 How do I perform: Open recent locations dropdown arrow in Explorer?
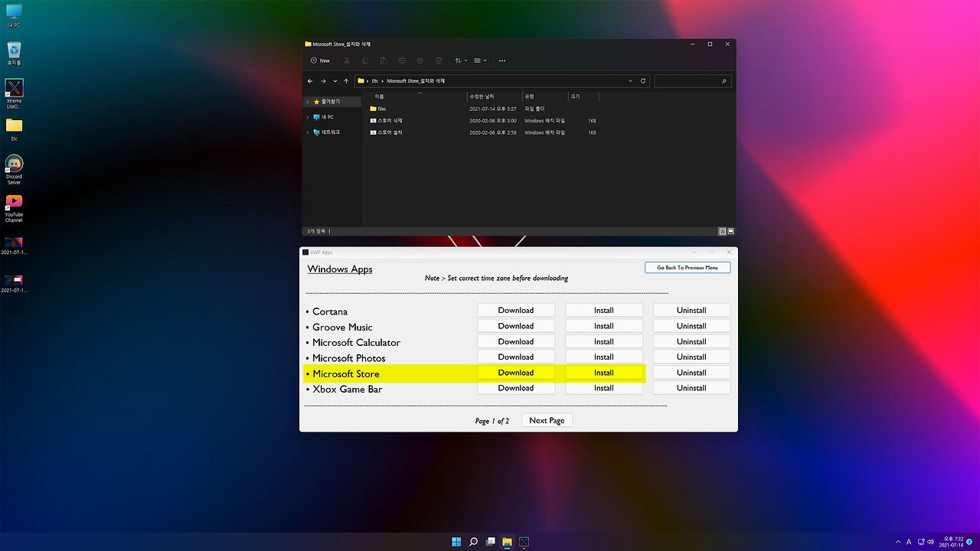click(x=335, y=80)
